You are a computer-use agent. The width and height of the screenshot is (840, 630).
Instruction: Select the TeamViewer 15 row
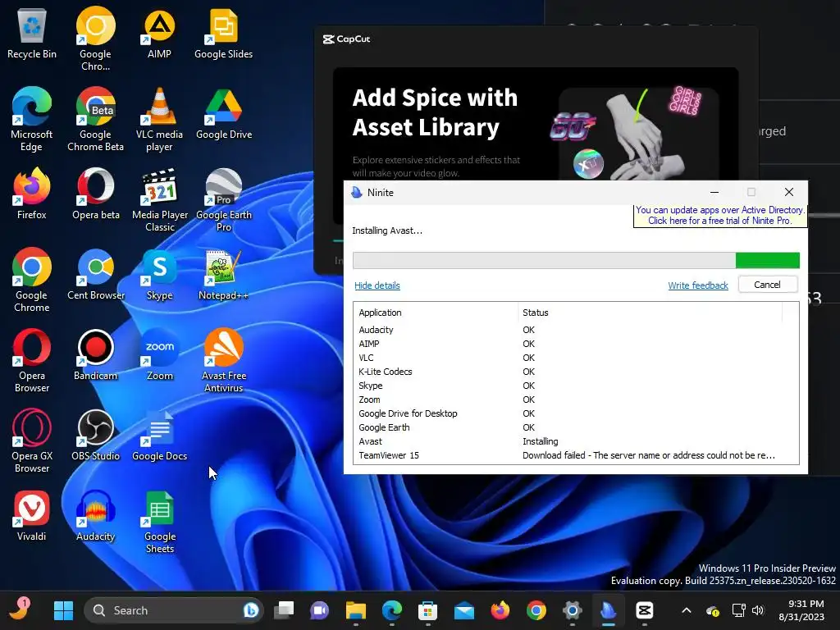pos(576,455)
